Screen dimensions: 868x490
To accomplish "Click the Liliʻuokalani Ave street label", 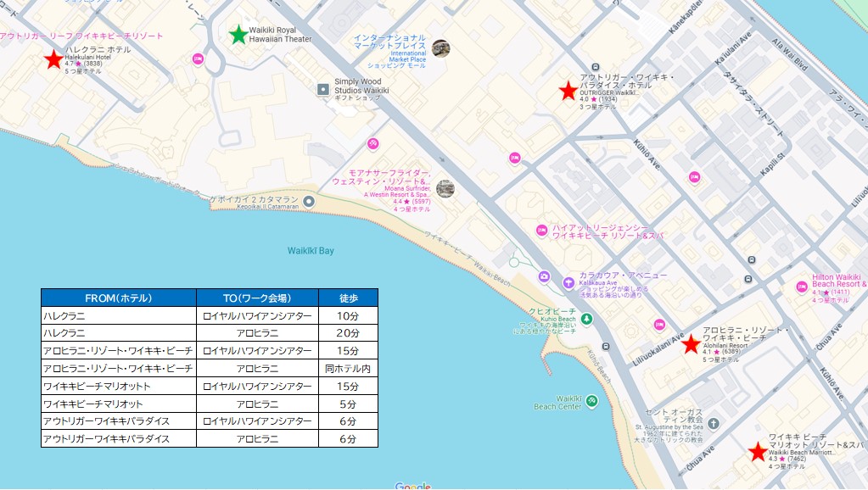I will point(658,349).
